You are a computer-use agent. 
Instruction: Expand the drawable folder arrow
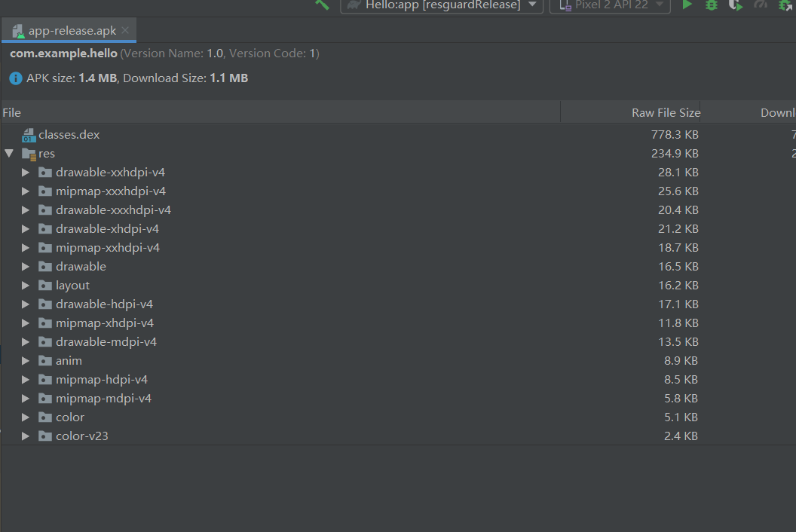[25, 267]
